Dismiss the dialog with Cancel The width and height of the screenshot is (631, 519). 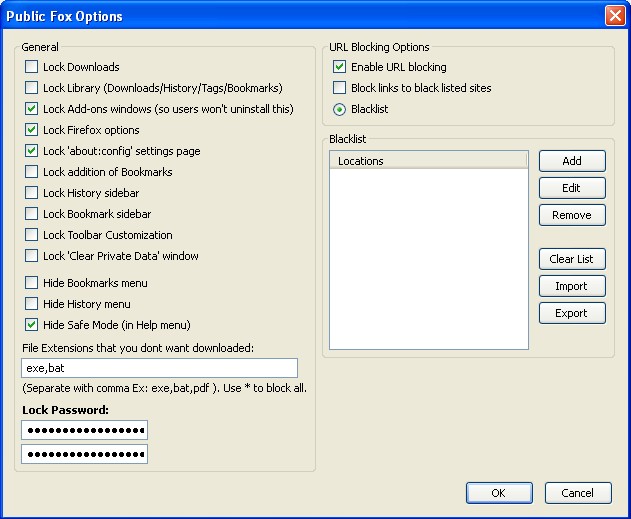tap(578, 493)
